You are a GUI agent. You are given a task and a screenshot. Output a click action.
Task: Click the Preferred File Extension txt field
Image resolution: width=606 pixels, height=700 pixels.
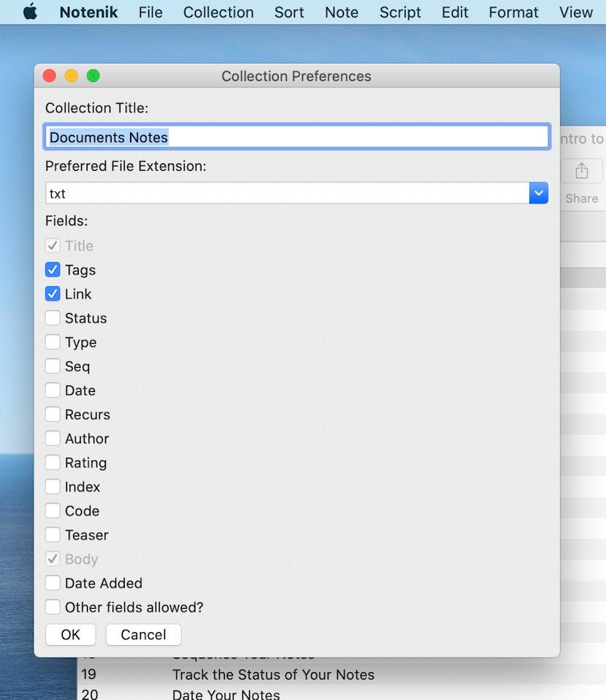click(287, 193)
